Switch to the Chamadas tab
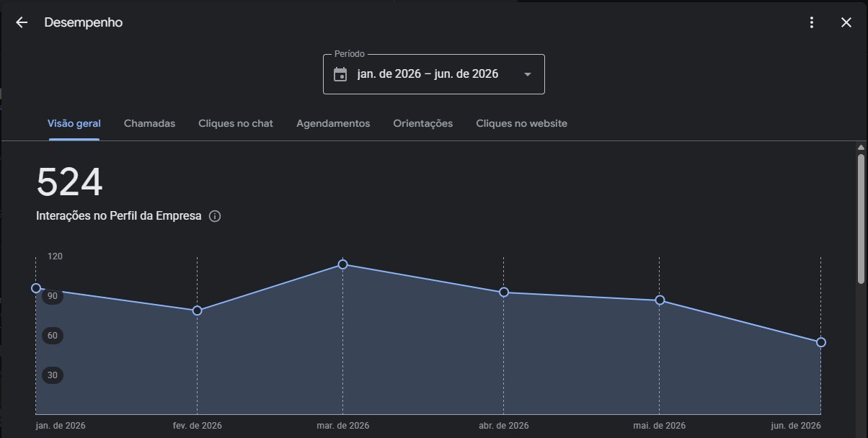This screenshot has width=868, height=438. tap(149, 123)
